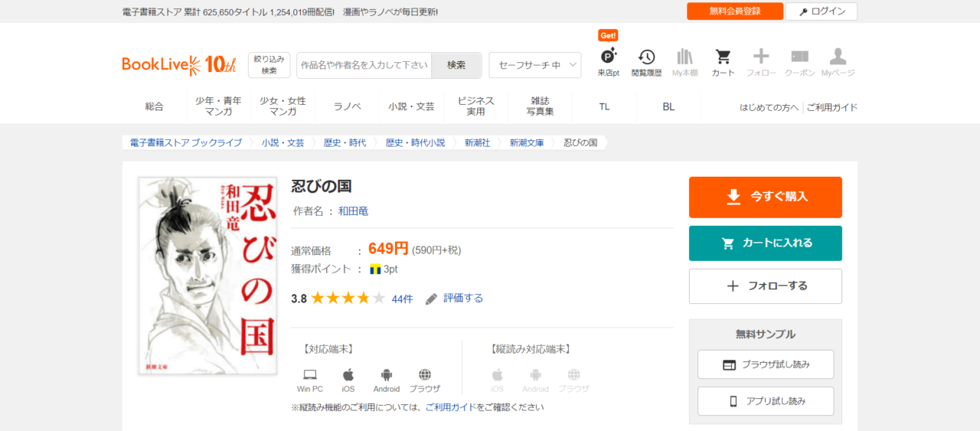This screenshot has height=431, width=980.
Task: Expand the セーフサーチ dropdown
Action: point(534,65)
